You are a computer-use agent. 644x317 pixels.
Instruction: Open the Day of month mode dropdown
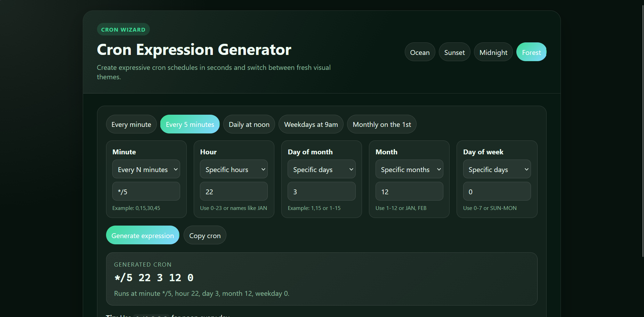click(321, 169)
